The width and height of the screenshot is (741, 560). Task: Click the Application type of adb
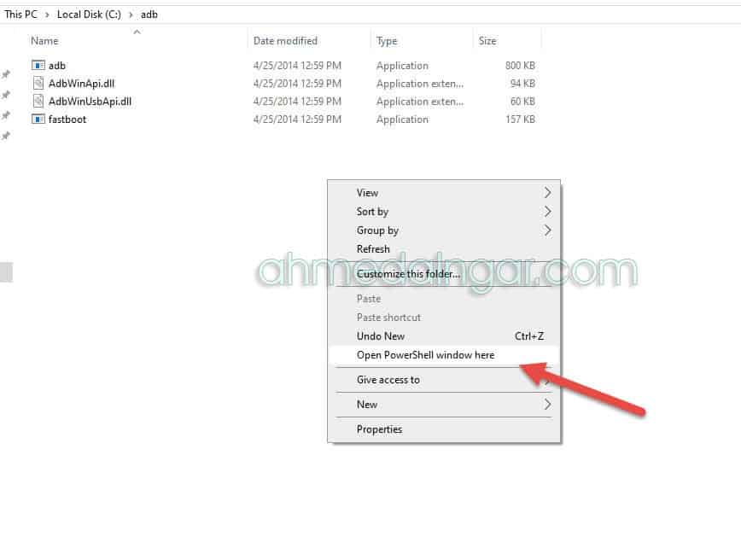pyautogui.click(x=402, y=65)
